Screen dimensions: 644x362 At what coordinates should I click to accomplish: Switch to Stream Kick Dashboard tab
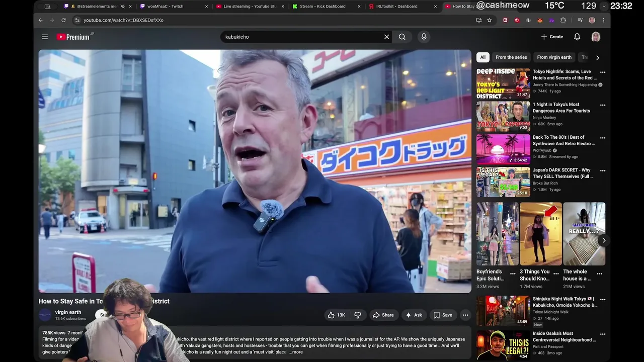[327, 7]
